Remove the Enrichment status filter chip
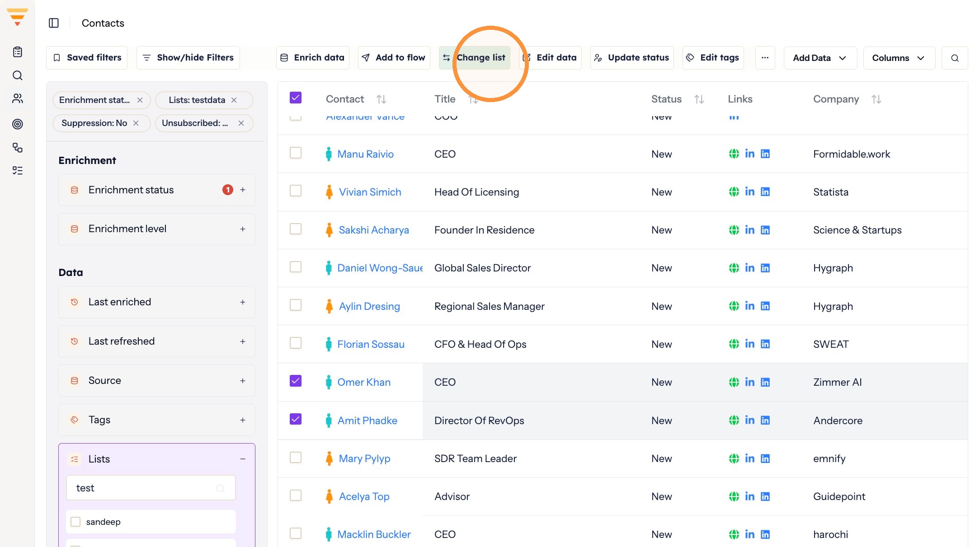Screen dimensions: 980x547 pos(140,100)
